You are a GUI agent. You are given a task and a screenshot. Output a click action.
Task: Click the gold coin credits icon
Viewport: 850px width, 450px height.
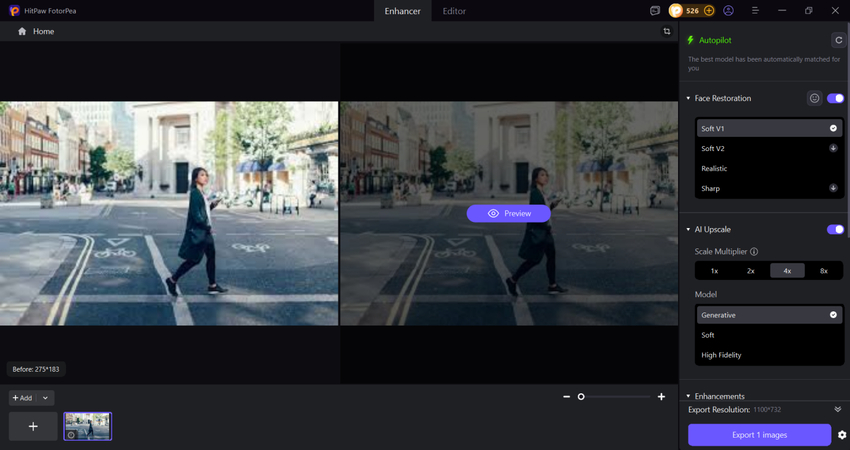coord(675,10)
